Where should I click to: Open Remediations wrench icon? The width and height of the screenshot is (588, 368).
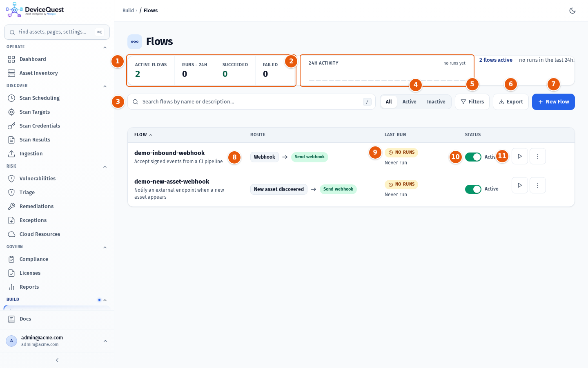point(11,206)
